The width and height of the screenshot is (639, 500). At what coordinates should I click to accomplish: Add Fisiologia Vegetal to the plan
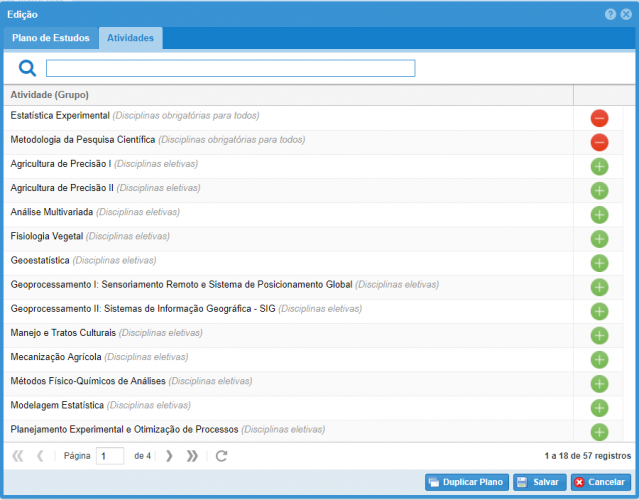[599, 238]
